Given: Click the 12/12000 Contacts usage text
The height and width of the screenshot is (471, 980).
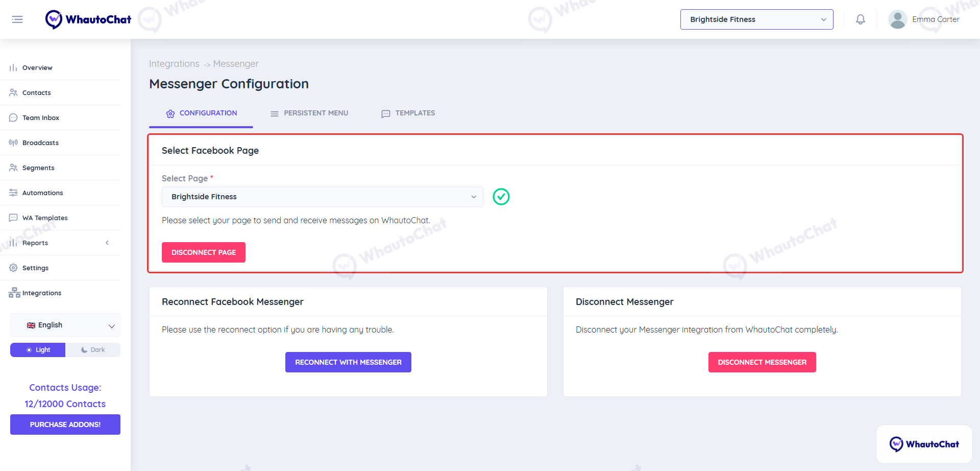Looking at the screenshot, I should pos(65,404).
